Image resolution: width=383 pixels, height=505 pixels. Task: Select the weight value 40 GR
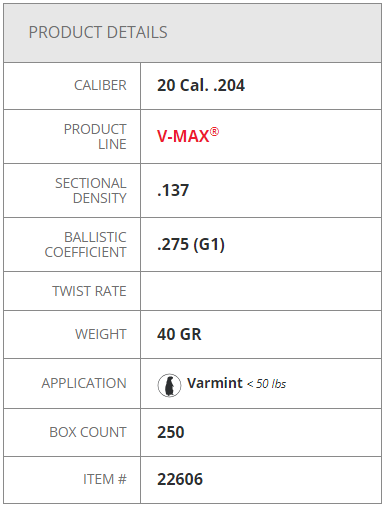(x=179, y=334)
